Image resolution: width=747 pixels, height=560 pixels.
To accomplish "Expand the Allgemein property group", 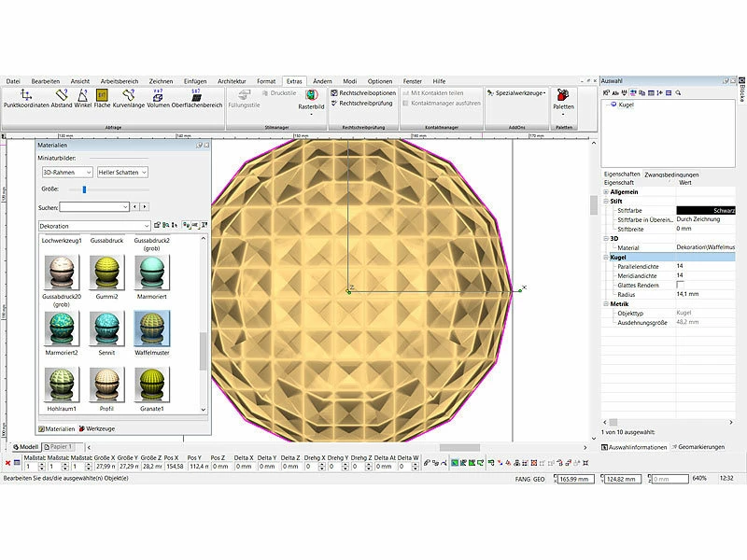I will [605, 191].
